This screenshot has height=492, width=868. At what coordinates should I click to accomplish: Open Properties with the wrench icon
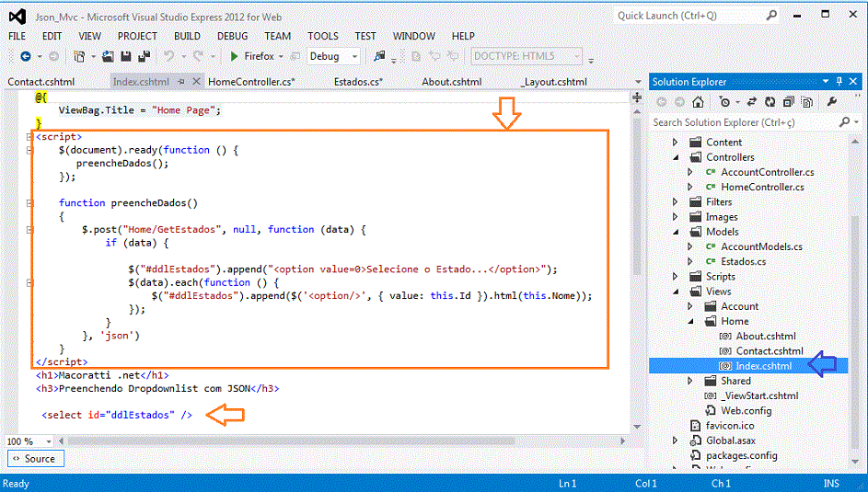point(831,102)
